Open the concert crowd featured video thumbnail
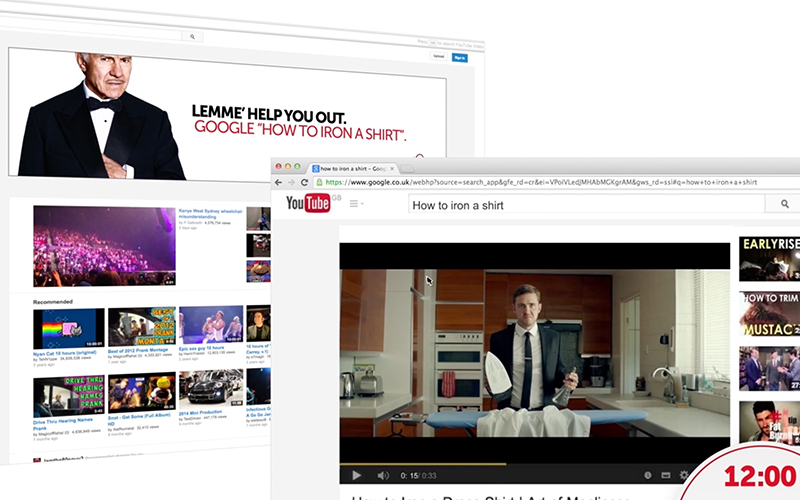Screen dimensions: 800x500 coord(104,246)
